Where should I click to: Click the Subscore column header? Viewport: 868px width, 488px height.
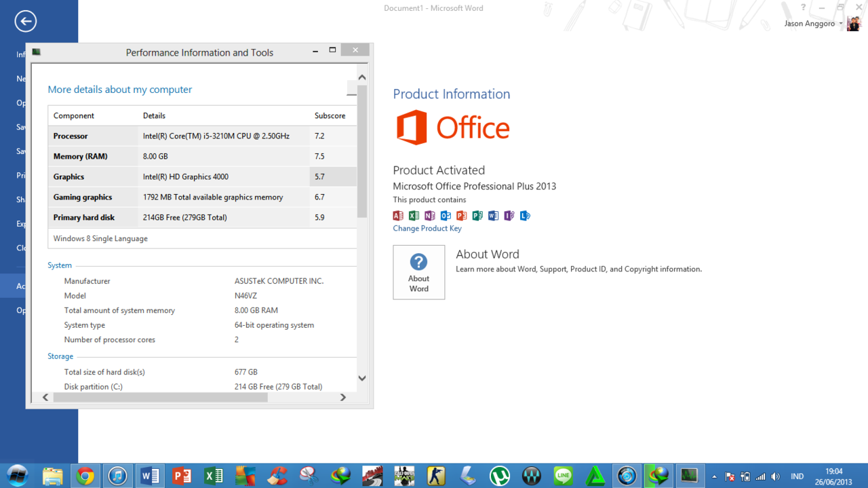point(330,116)
